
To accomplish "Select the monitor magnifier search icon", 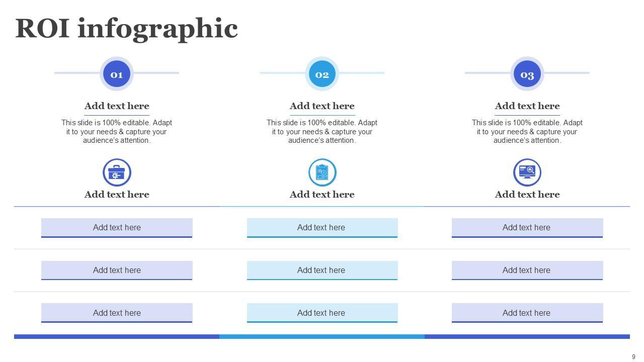I will tap(527, 172).
